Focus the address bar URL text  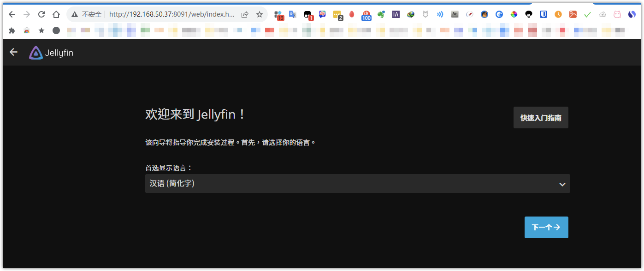tap(171, 14)
